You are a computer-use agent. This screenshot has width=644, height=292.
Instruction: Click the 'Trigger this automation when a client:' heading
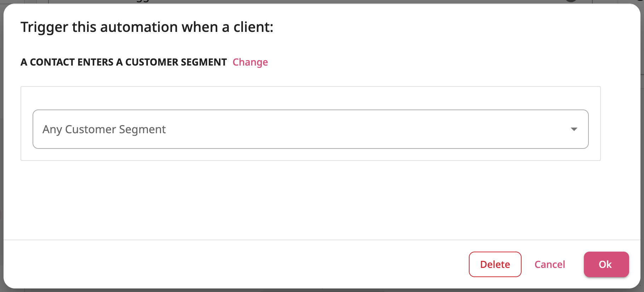147,27
